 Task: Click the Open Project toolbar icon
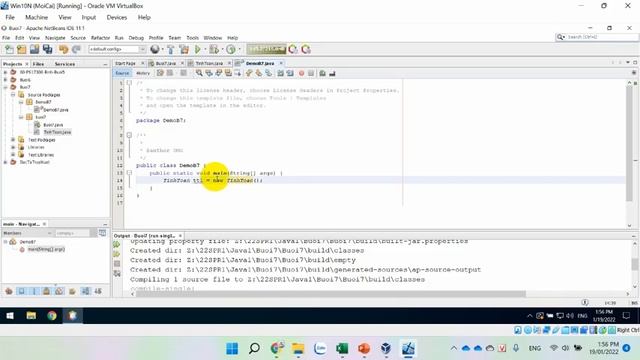coord(34,49)
